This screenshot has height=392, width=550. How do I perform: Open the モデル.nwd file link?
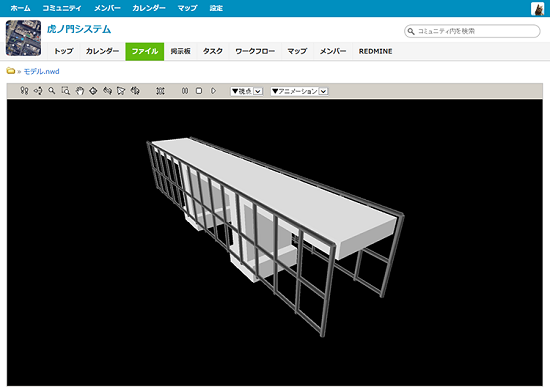click(41, 71)
